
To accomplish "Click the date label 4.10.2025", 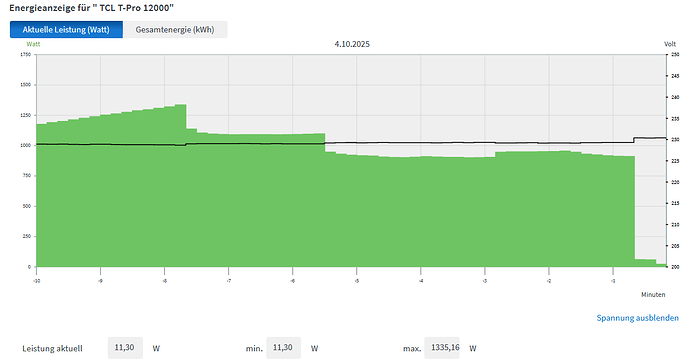I will [x=352, y=44].
